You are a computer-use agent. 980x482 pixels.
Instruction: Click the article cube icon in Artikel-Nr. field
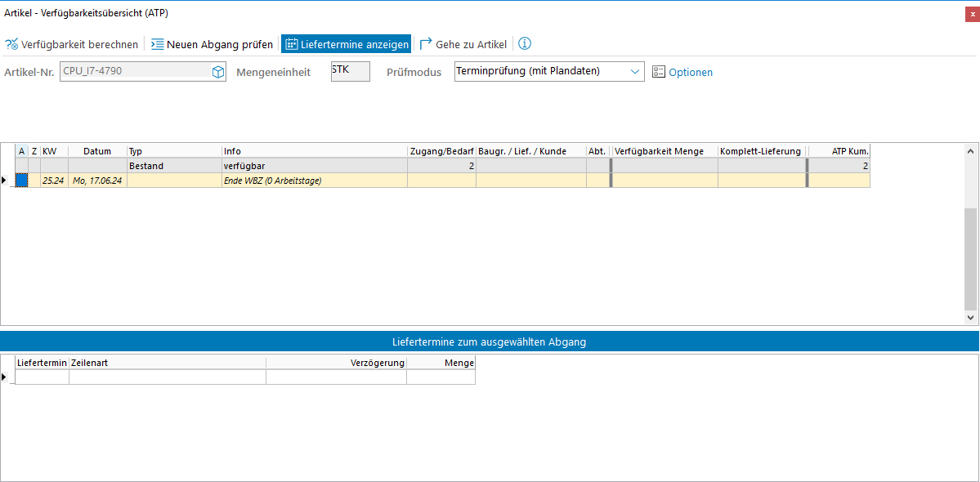[x=218, y=72]
